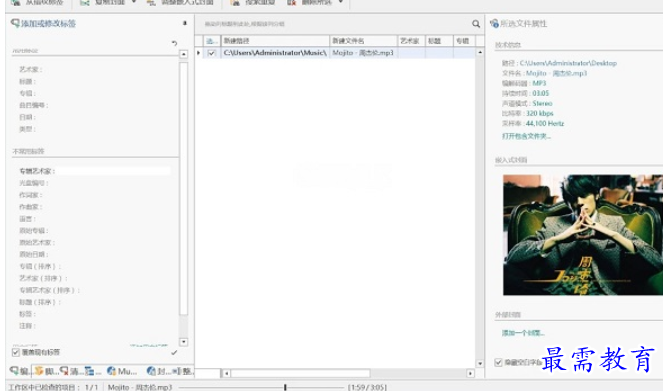
Task: Click the selected file properties panel icon
Action: click(494, 23)
